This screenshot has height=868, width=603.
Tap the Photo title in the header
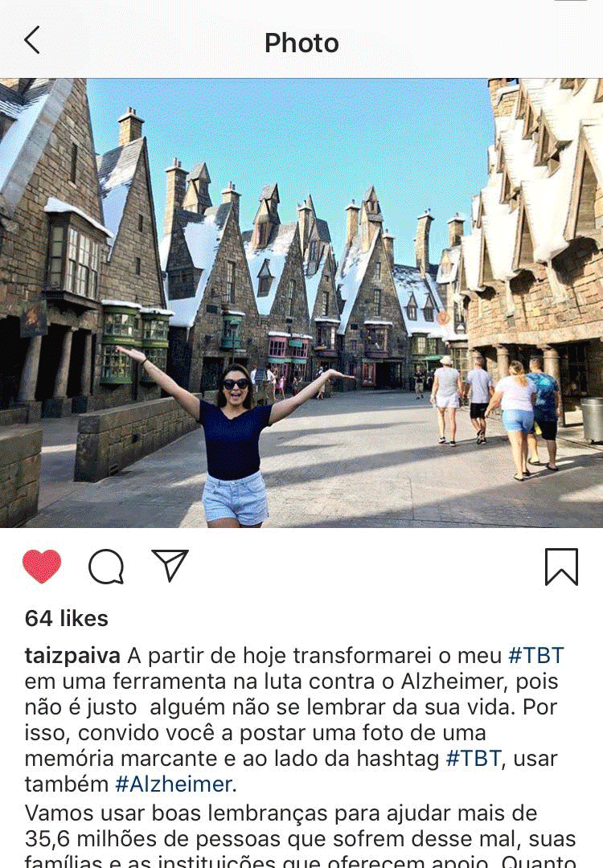[x=301, y=43]
